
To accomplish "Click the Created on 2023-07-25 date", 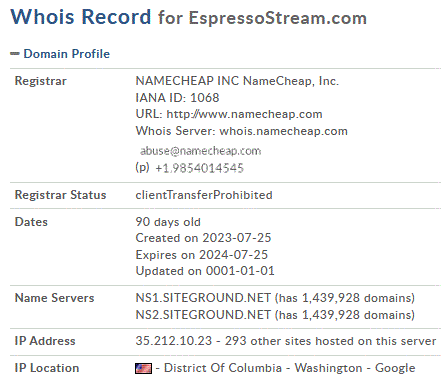I will coord(203,238).
